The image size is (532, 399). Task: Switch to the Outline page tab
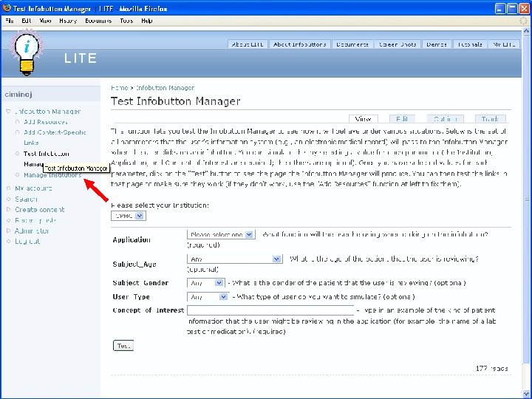click(x=445, y=119)
